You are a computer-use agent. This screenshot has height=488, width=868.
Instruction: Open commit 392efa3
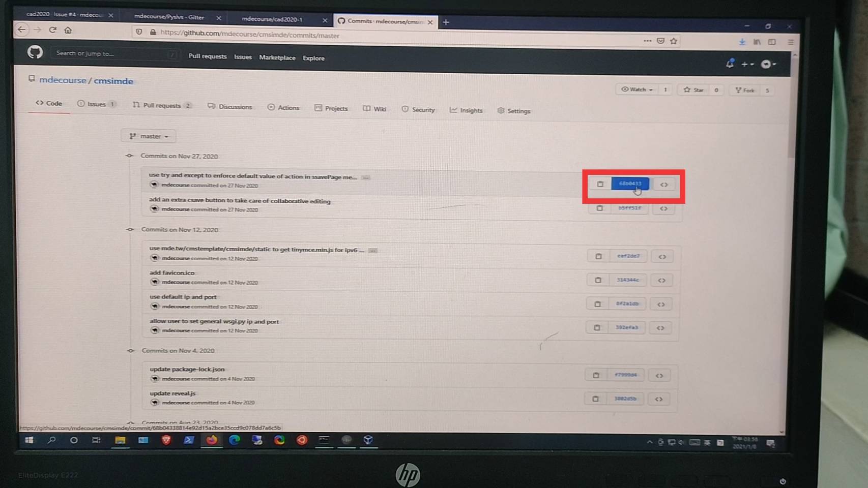[x=627, y=328]
